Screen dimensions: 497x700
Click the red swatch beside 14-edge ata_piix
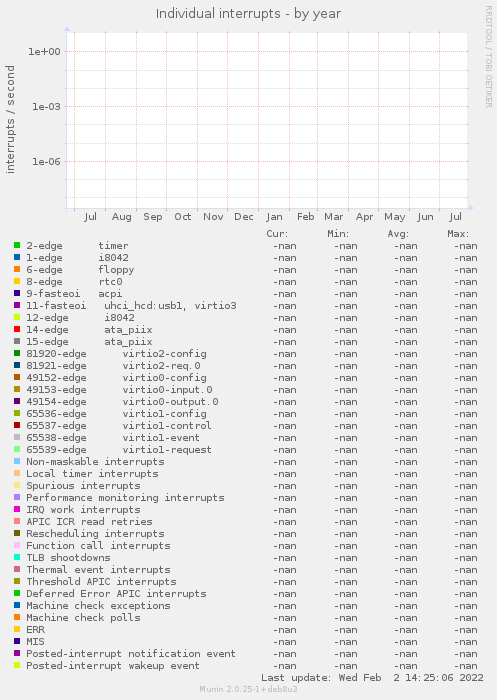(x=17, y=329)
